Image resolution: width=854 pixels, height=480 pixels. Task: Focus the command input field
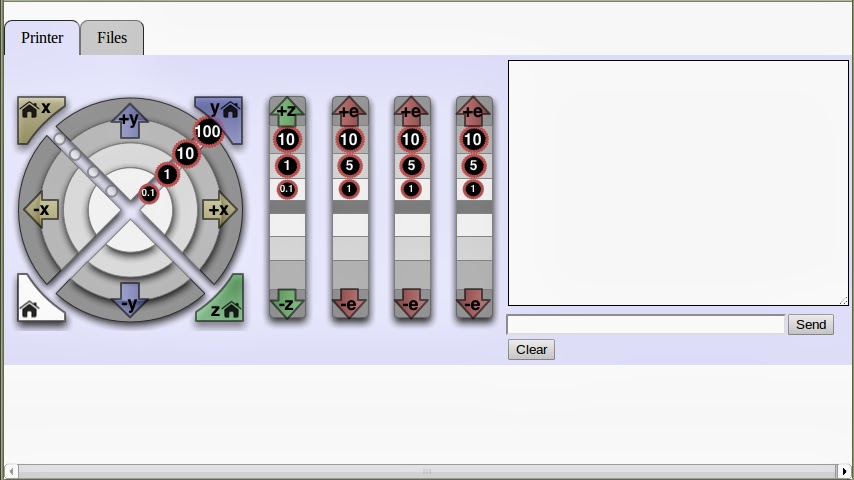(645, 324)
